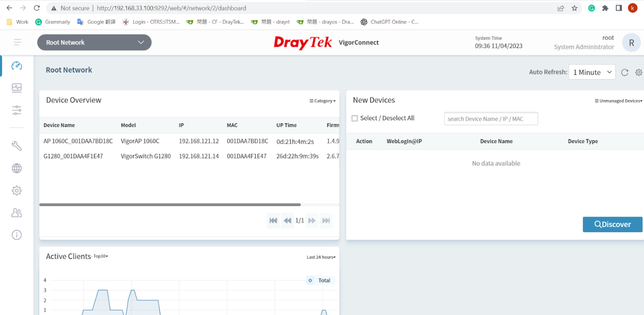
Task: Sort by Device Name column header
Action: pos(59,125)
